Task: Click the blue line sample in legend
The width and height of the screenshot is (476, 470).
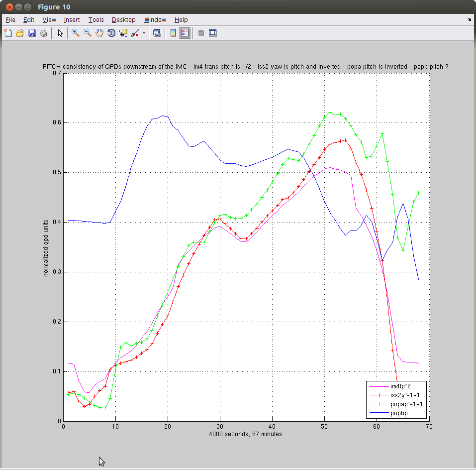Action: [x=379, y=413]
